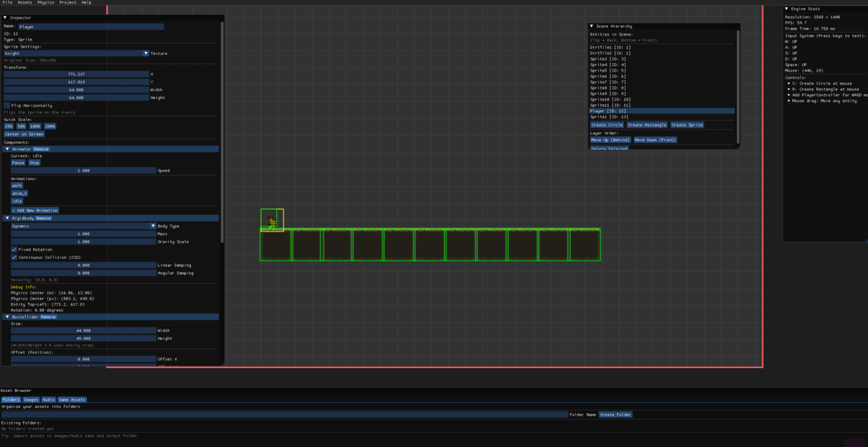Pause the idle animation
This screenshot has width=868, height=447.
coord(17,163)
